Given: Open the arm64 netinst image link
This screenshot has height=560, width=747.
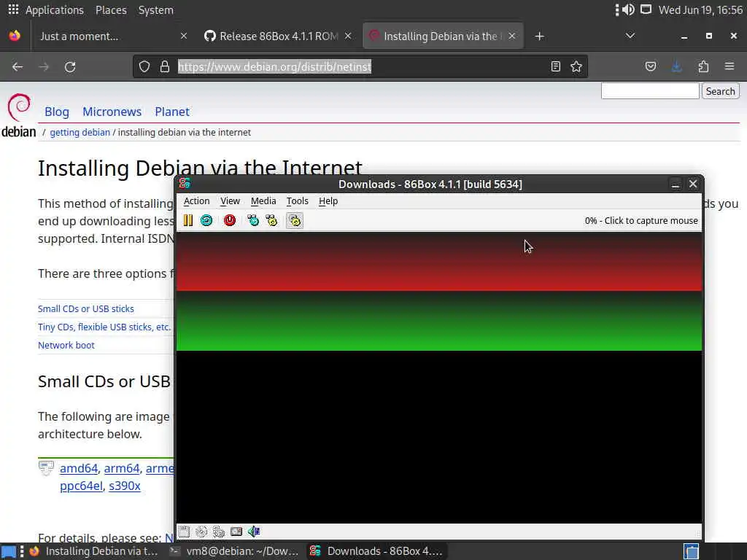Looking at the screenshot, I should pyautogui.click(x=122, y=468).
